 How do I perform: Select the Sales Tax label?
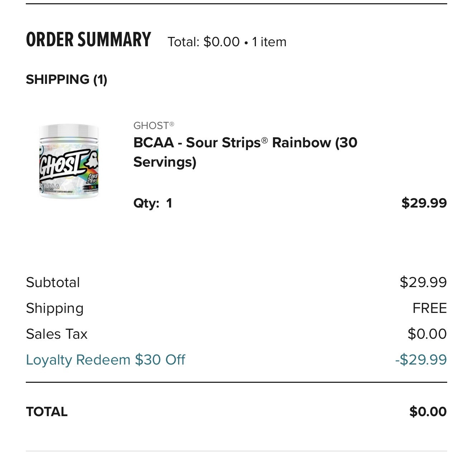tap(57, 334)
